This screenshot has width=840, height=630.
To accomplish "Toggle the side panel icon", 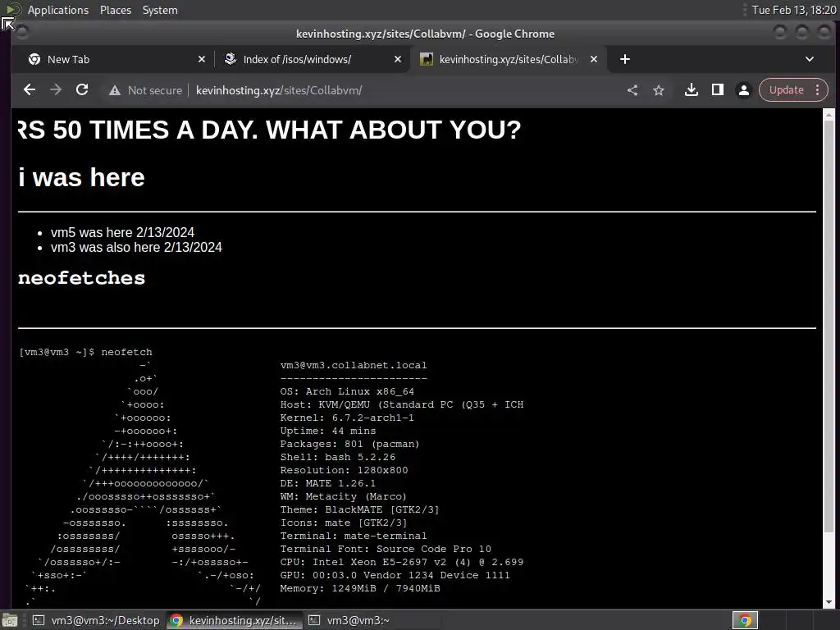I will 718,90.
